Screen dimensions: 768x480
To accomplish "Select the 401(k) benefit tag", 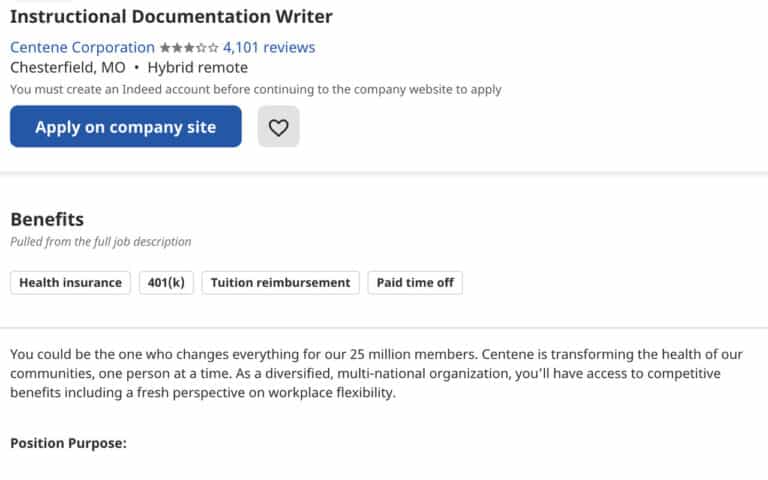I will point(166,283).
